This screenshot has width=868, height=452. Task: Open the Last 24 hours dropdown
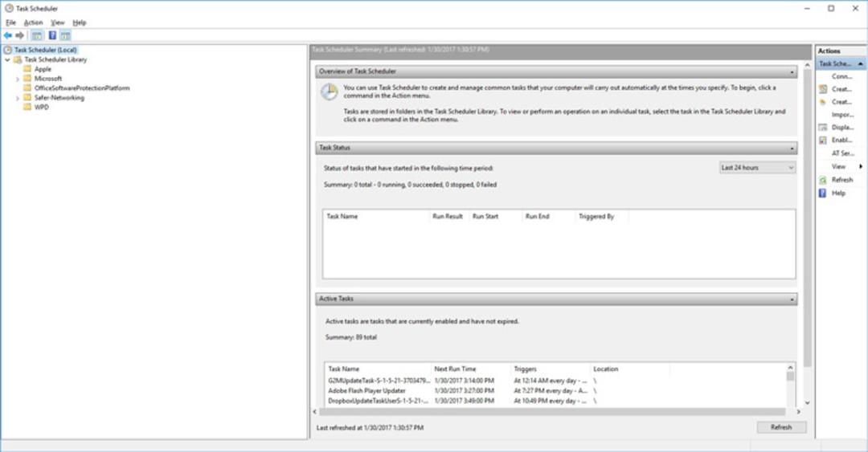[757, 168]
